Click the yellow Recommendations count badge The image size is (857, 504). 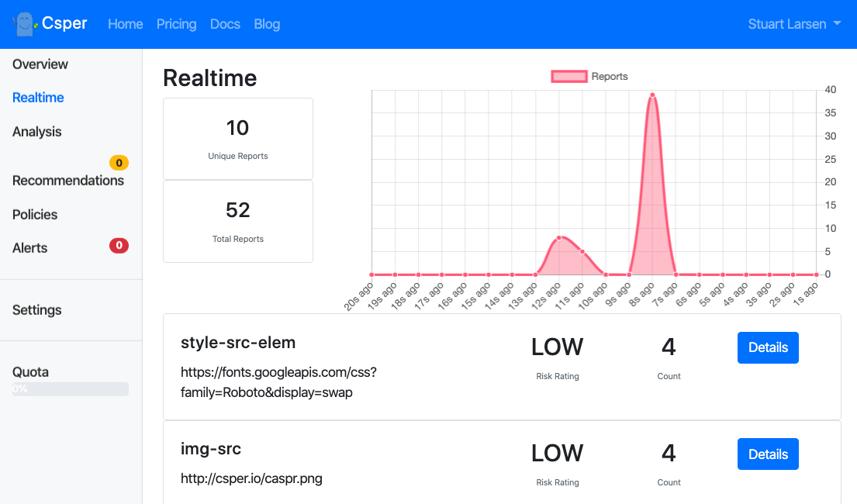point(119,163)
